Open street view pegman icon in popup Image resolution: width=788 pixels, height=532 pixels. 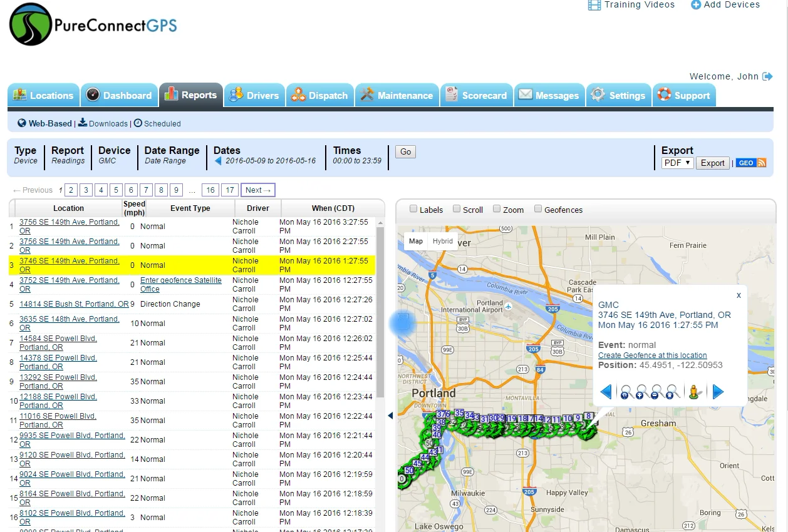[694, 392]
